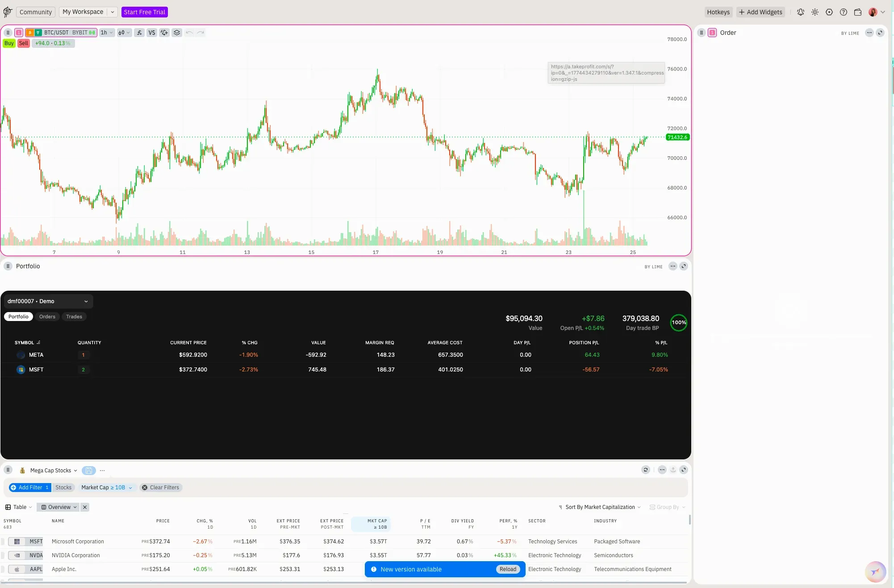Click Start Free Trial button
This screenshot has height=588, width=894.
coord(144,12)
